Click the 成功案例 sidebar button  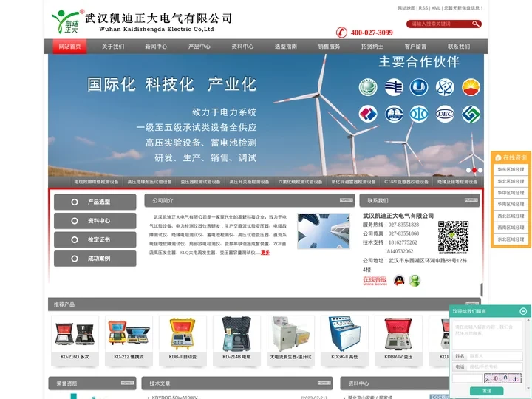(95, 259)
